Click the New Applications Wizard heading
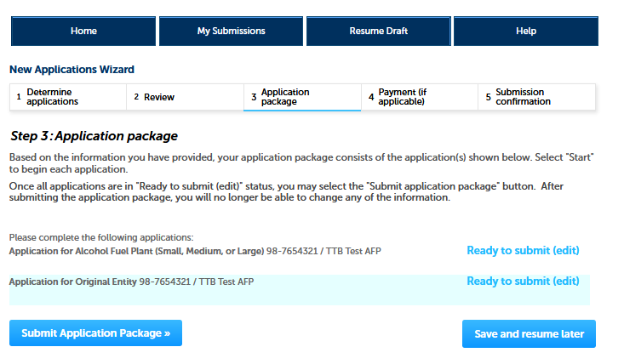This screenshot has width=624, height=364. pos(72,70)
